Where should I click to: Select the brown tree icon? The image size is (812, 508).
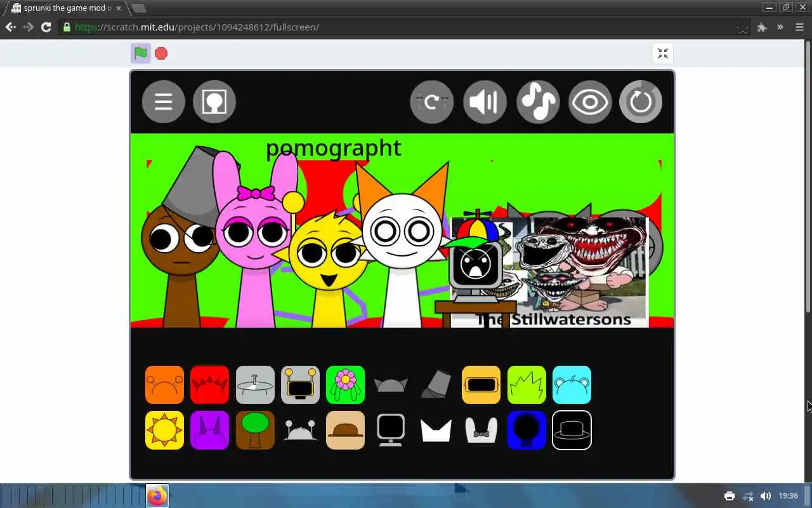255,430
